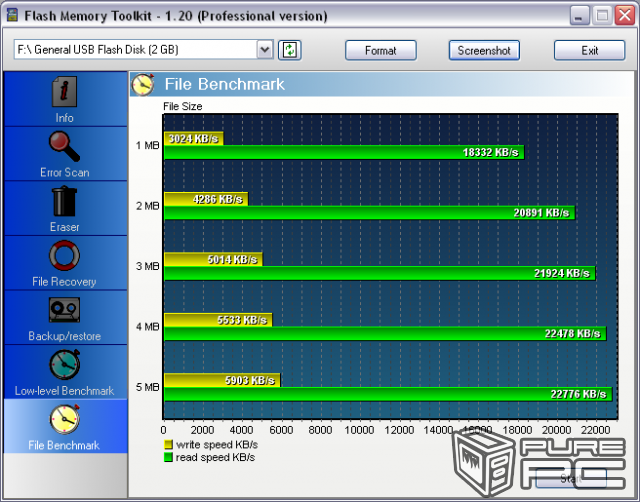Click the 3024 KB/s write bar
This screenshot has height=502, width=640.
tap(193, 138)
